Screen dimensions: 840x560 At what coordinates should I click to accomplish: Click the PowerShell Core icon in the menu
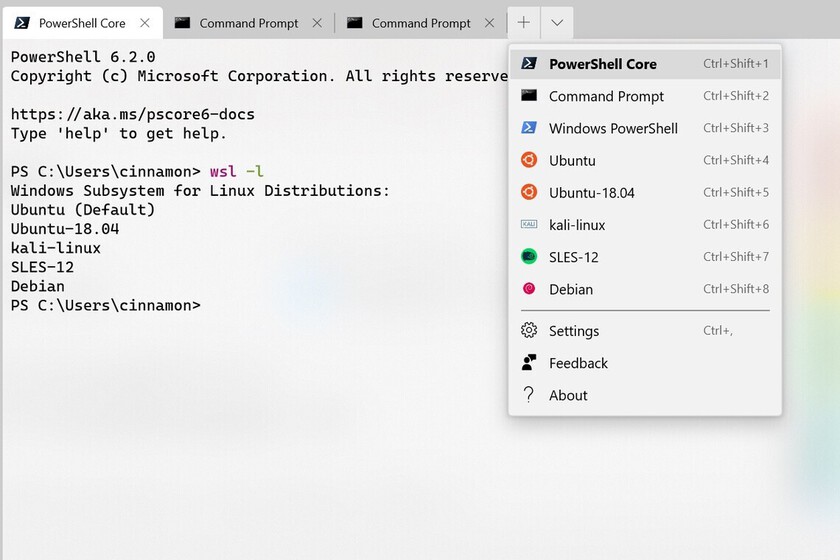pyautogui.click(x=529, y=63)
